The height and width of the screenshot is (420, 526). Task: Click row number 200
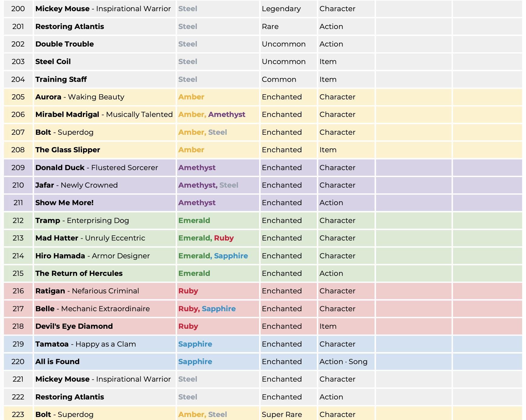tap(18, 9)
